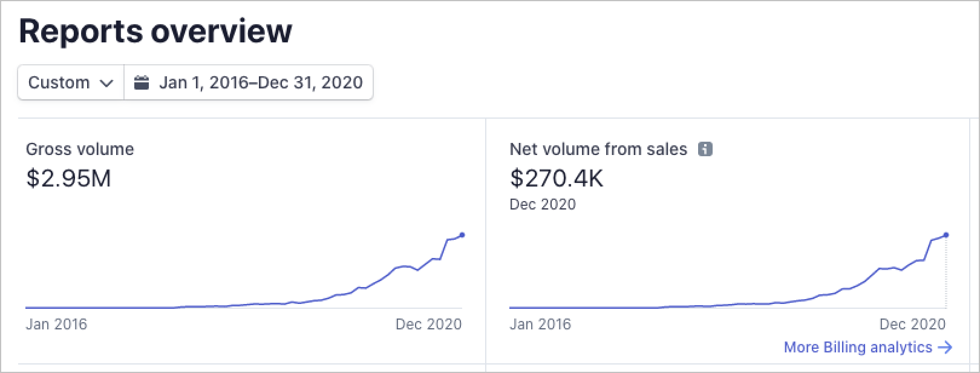This screenshot has width=980, height=373.
Task: Click the $2.95M gross volume total
Action: (x=68, y=179)
